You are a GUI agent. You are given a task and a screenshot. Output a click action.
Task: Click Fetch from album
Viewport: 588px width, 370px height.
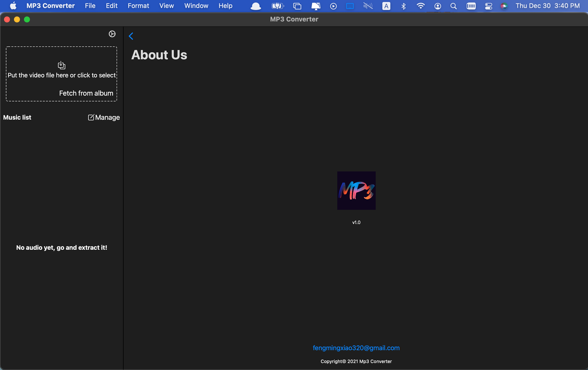point(86,93)
